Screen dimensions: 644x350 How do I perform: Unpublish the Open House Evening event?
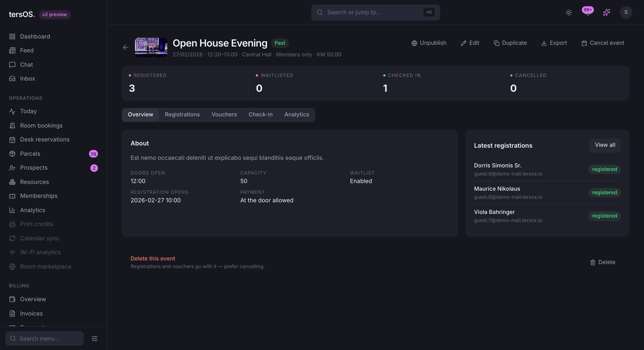429,43
